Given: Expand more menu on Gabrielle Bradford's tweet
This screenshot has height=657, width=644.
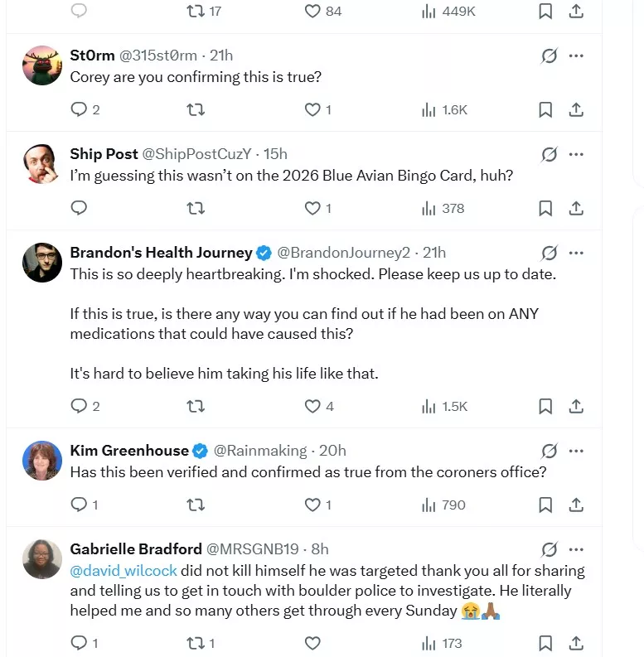Looking at the screenshot, I should (576, 549).
